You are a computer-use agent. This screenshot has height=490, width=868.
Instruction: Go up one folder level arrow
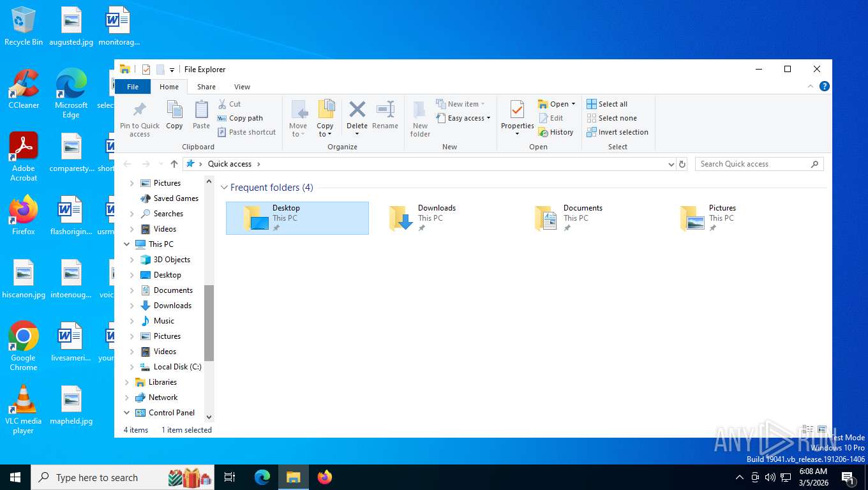(x=174, y=164)
